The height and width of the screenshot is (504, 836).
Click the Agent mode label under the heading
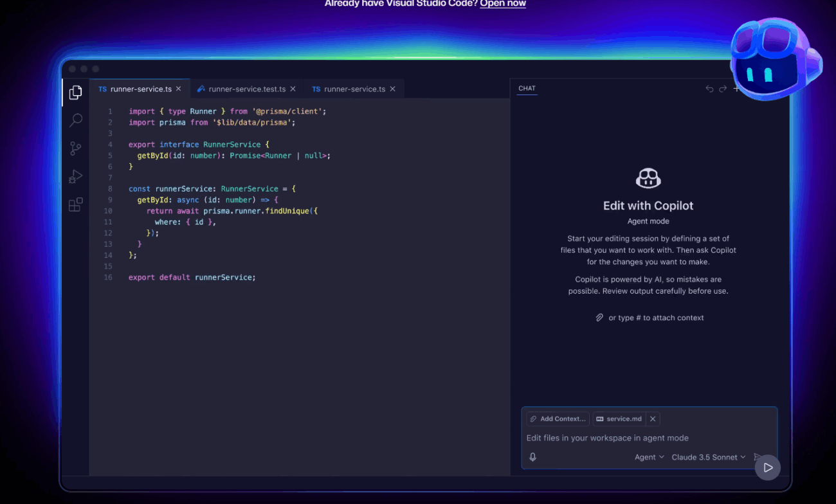coord(648,221)
